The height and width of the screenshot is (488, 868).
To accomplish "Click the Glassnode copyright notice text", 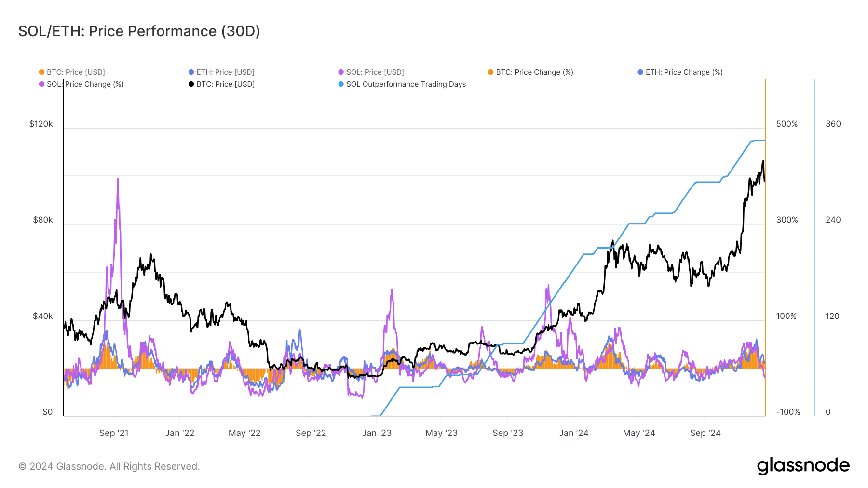I will [109, 466].
